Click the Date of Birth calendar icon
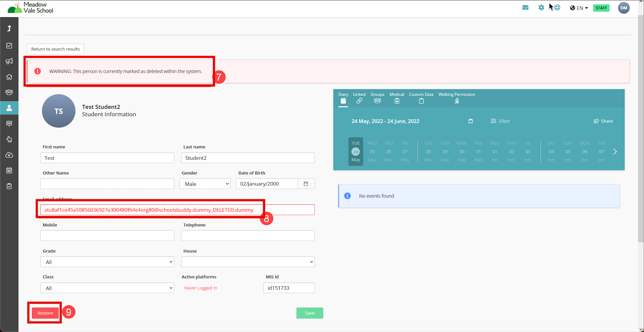644x332 pixels. click(x=306, y=184)
